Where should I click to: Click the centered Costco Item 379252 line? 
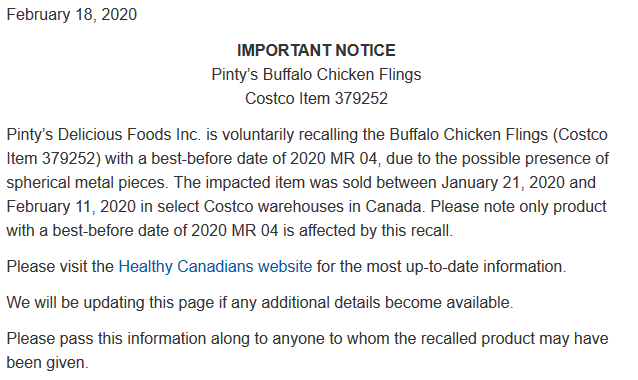(x=316, y=98)
